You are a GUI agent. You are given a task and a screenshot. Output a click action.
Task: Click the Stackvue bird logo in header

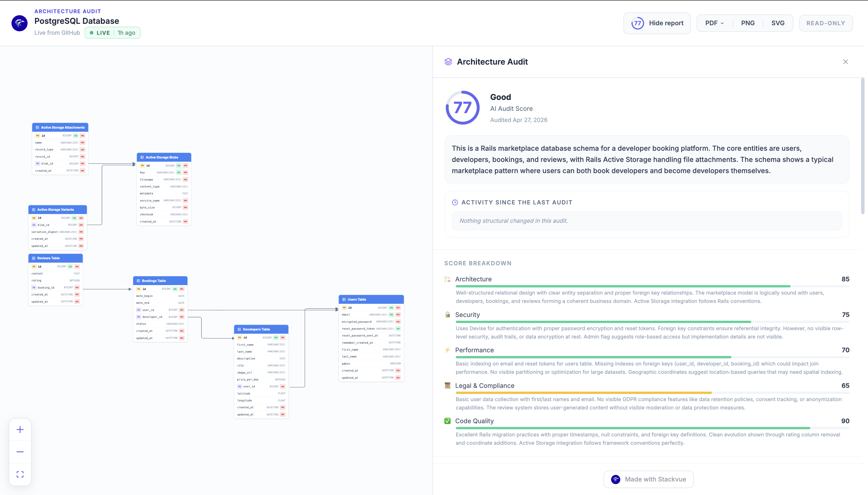[19, 23]
